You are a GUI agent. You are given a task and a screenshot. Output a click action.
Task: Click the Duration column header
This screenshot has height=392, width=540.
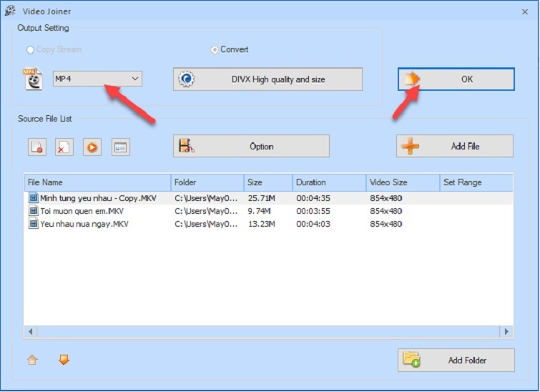point(328,182)
